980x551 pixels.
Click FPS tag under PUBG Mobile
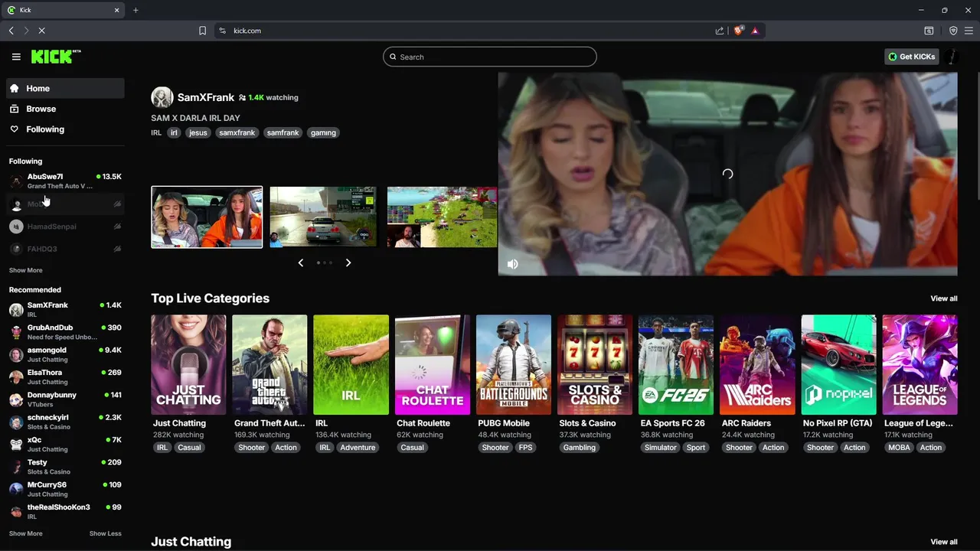[525, 448]
